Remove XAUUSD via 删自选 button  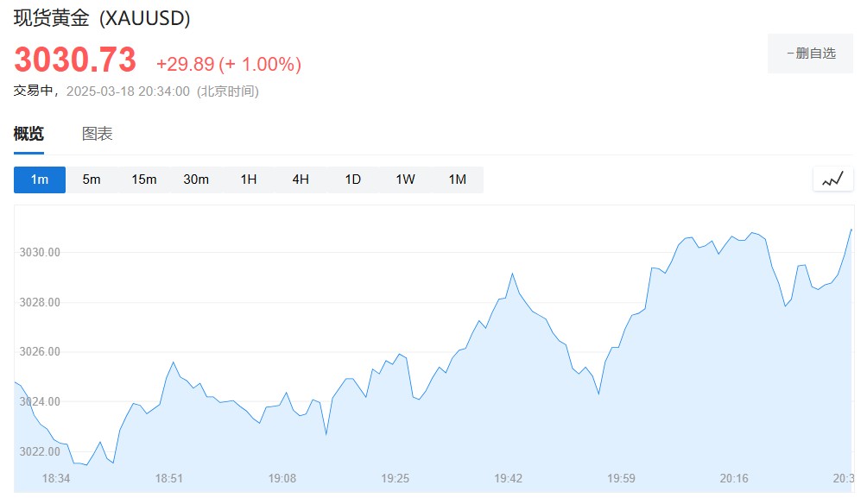pos(810,54)
